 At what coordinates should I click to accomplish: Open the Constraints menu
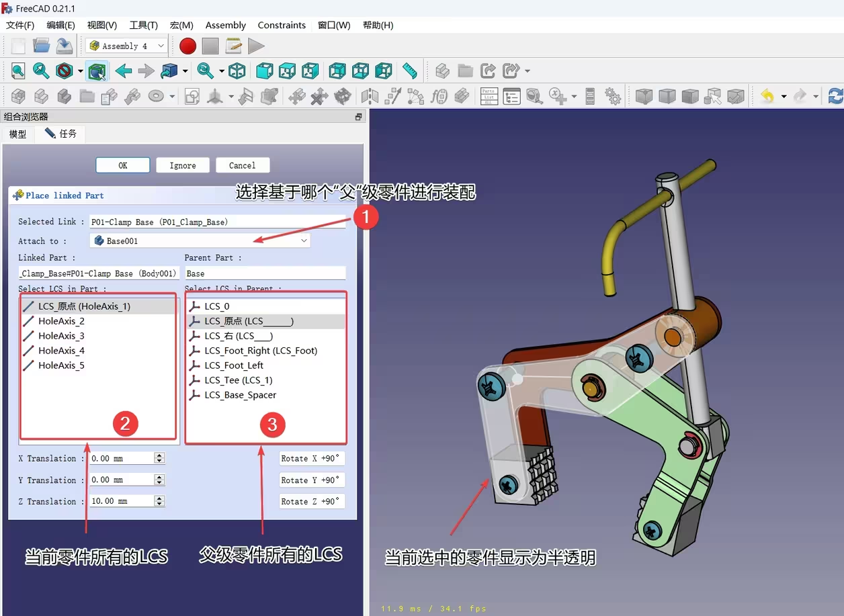[282, 25]
